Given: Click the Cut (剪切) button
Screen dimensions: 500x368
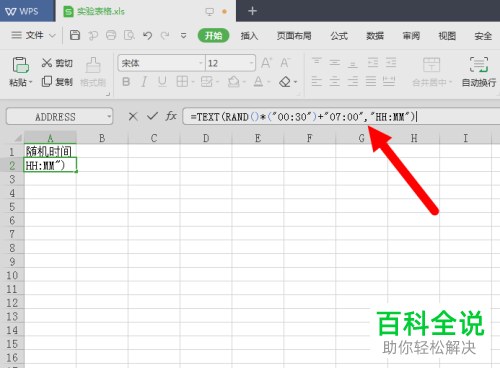Looking at the screenshot, I should [x=57, y=63].
